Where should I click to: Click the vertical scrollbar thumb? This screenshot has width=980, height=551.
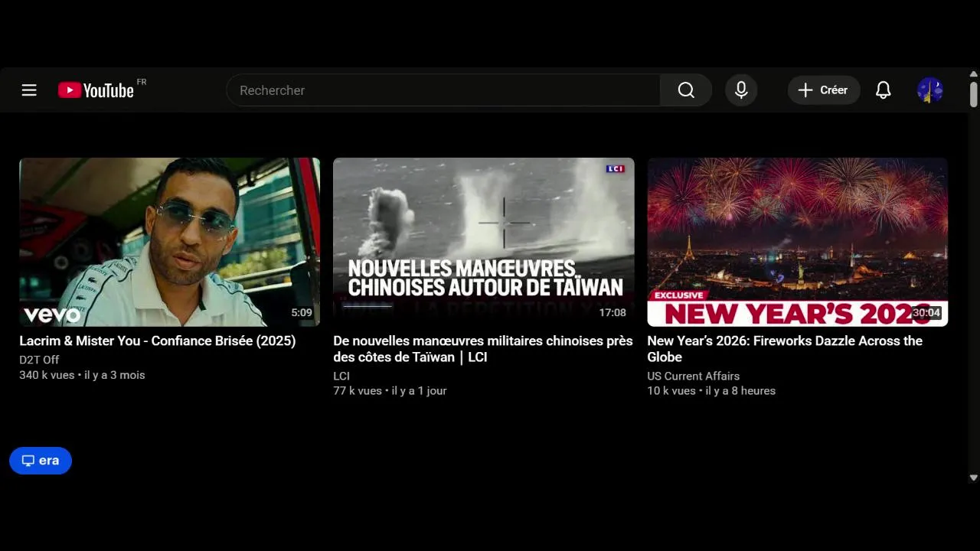pyautogui.click(x=974, y=94)
